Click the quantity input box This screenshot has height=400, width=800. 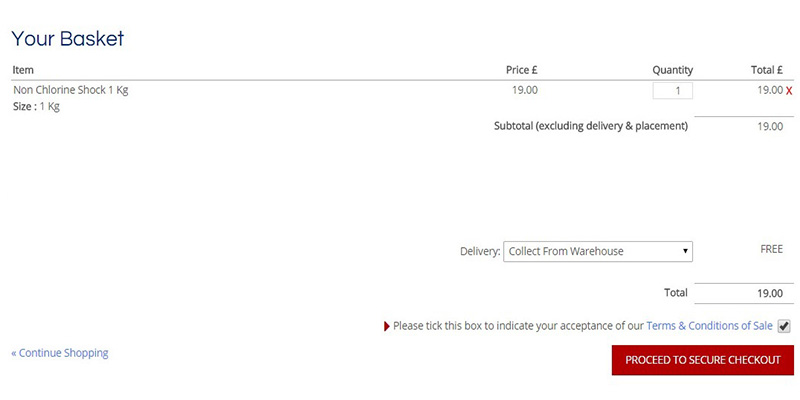click(673, 90)
